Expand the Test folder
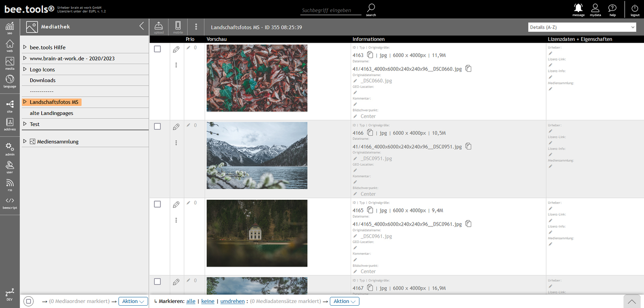Viewport: 644px width, 308px height. tap(25, 124)
